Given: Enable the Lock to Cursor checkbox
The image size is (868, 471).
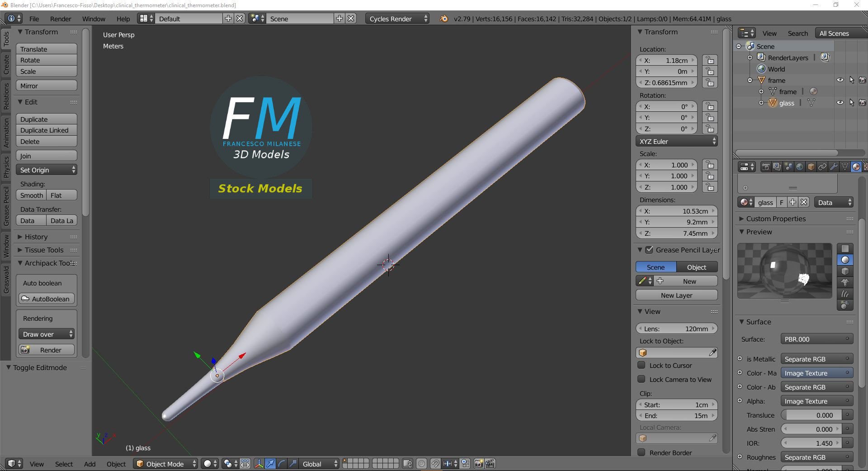Looking at the screenshot, I should 641,365.
